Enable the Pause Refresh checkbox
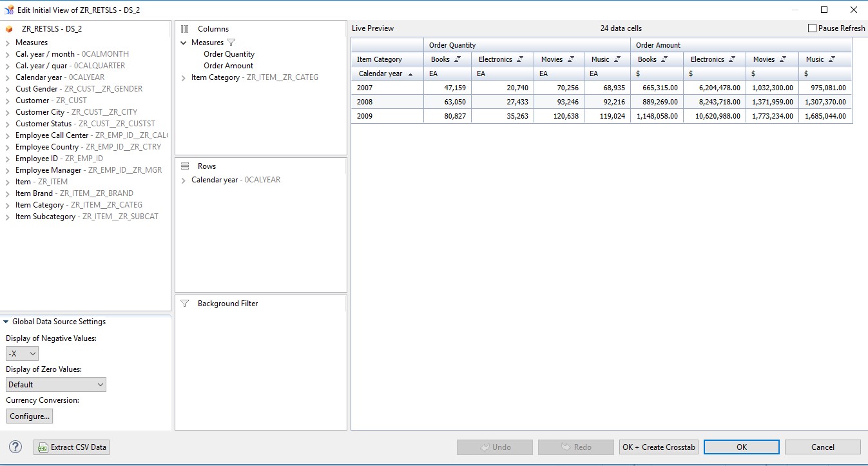This screenshot has width=868, height=466. pos(812,28)
